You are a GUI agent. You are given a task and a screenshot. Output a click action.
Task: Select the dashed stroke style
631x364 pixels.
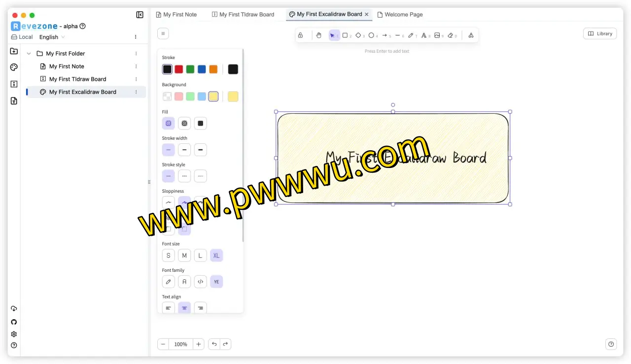point(184,176)
